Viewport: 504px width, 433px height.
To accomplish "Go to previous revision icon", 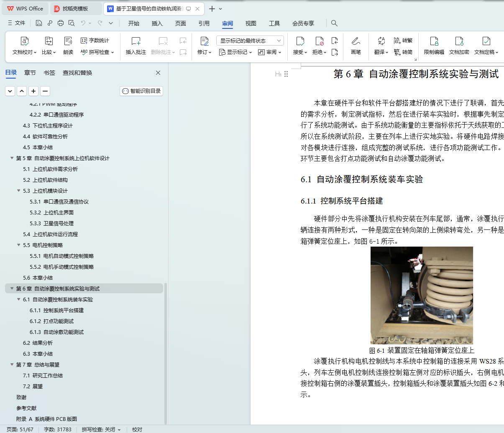I will [335, 41].
